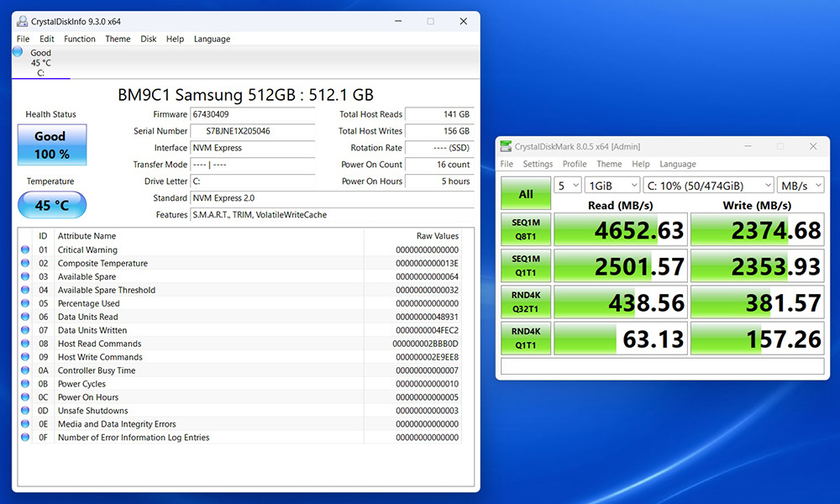Click status orb for Media and Data Integrity Errors
This screenshot has height=504, width=840.
click(x=25, y=423)
